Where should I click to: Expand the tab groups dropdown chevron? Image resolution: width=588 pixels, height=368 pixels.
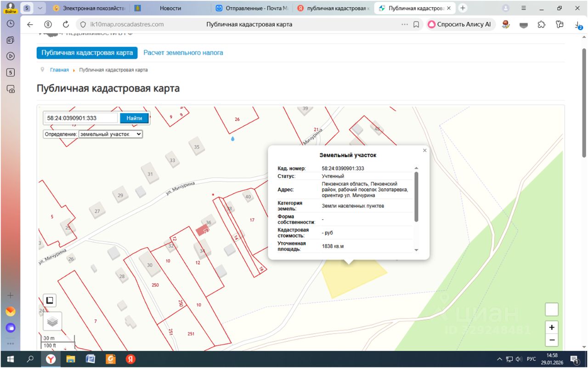40,8
